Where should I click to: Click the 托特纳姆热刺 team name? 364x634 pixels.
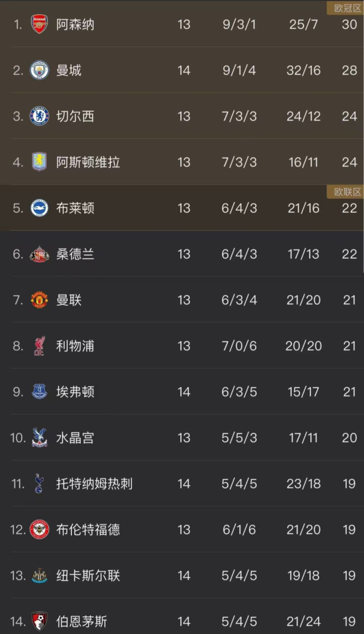(x=94, y=484)
